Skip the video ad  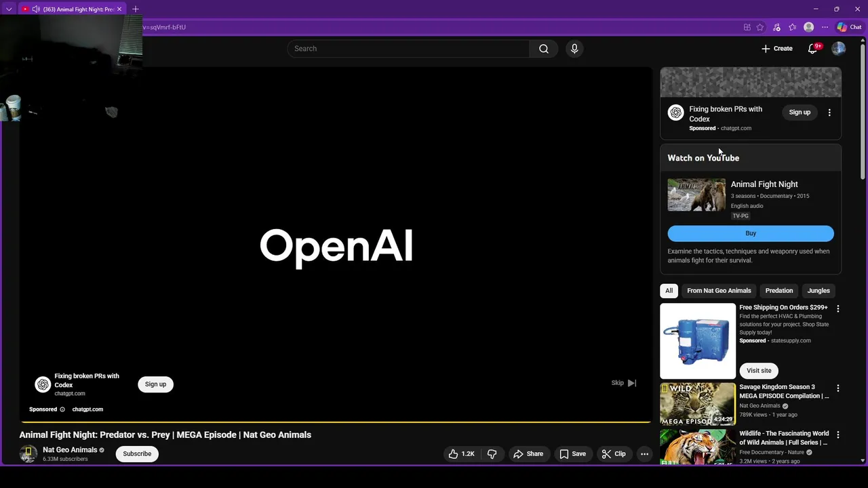click(x=624, y=383)
